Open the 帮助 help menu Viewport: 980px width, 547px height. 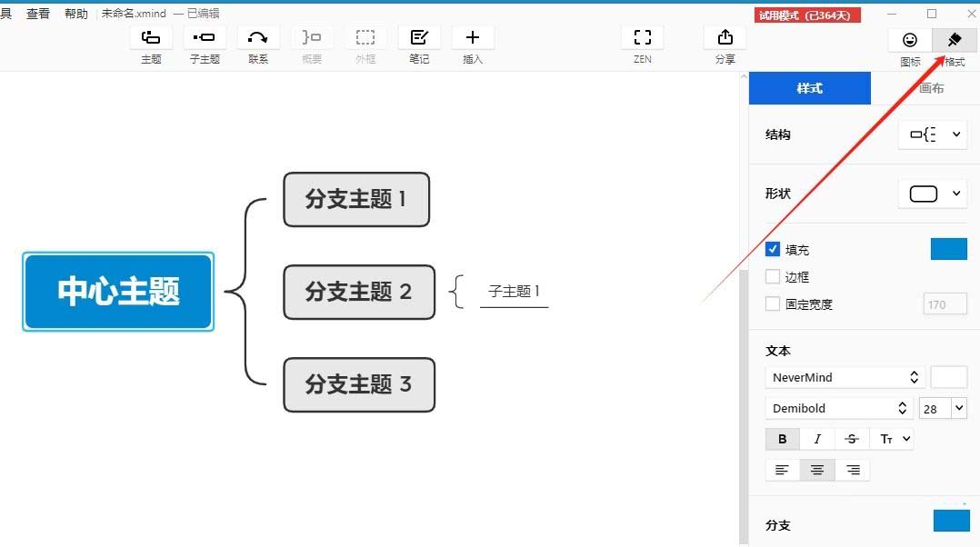(x=76, y=13)
